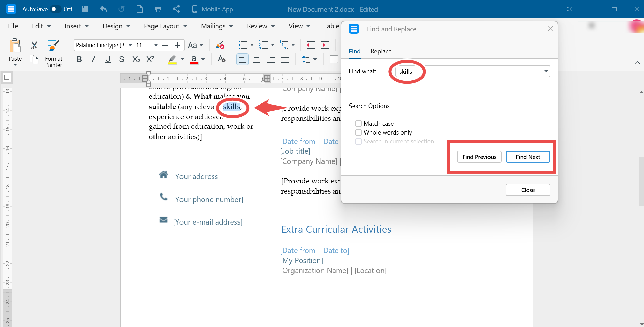Open the Insert menu
The width and height of the screenshot is (644, 327).
(77, 26)
